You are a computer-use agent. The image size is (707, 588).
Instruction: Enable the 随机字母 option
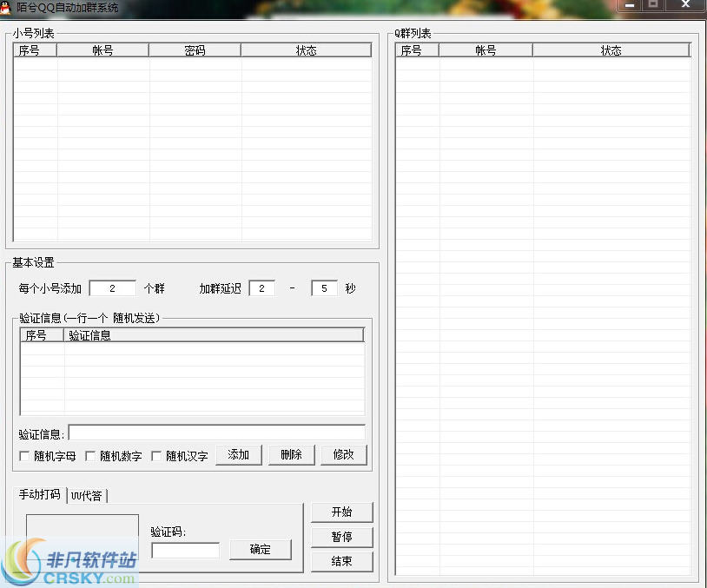[23, 455]
